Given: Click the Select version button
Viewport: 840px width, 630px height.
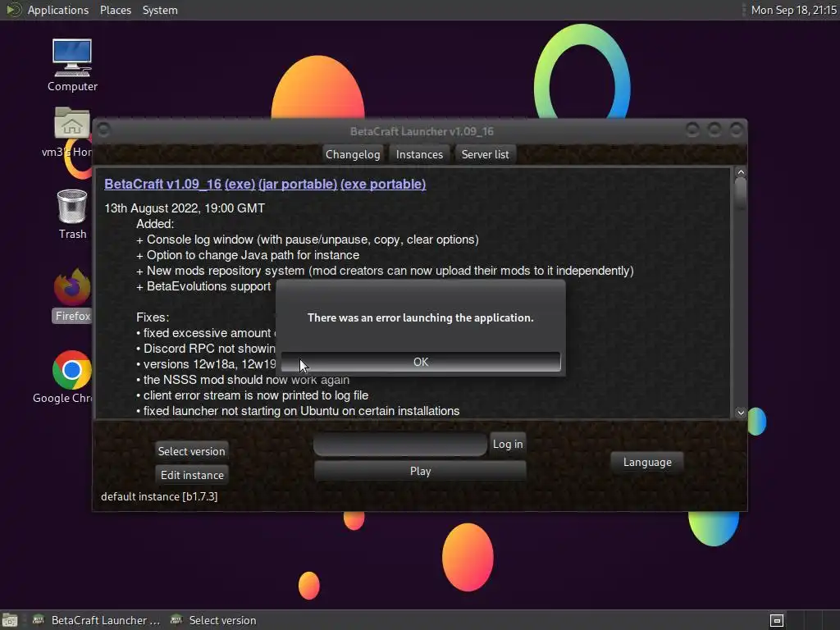Looking at the screenshot, I should coord(191,451).
